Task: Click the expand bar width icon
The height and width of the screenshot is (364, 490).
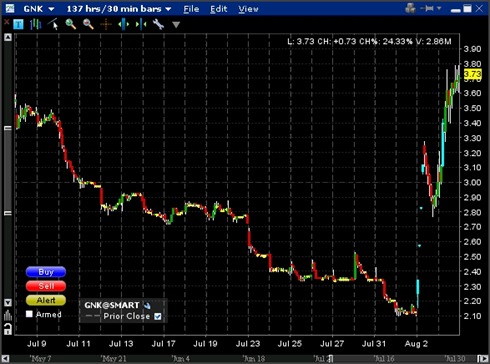Action: pyautogui.click(x=124, y=24)
